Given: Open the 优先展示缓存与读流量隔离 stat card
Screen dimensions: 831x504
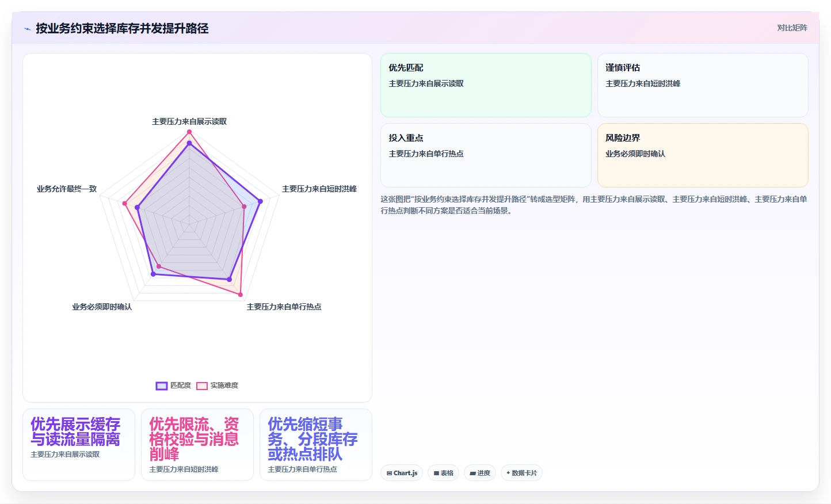Looking at the screenshot, I should click(x=79, y=444).
